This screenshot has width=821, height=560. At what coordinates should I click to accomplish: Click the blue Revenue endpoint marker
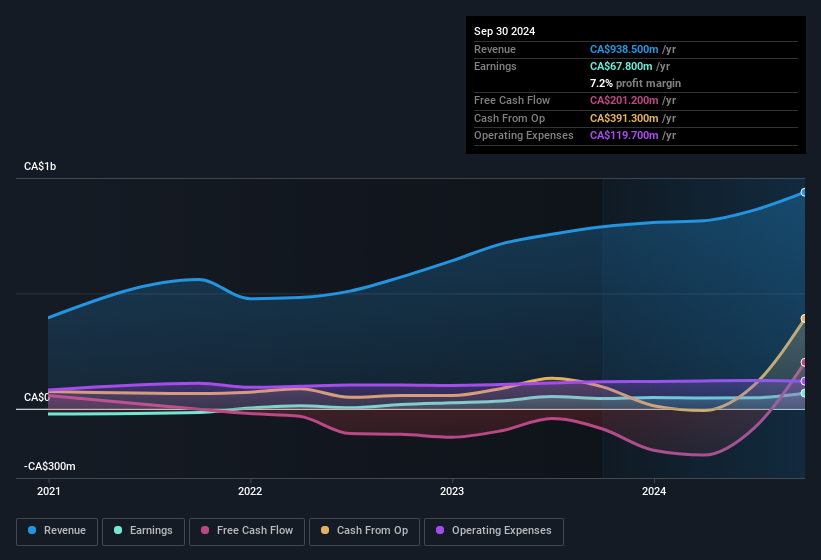tap(804, 193)
